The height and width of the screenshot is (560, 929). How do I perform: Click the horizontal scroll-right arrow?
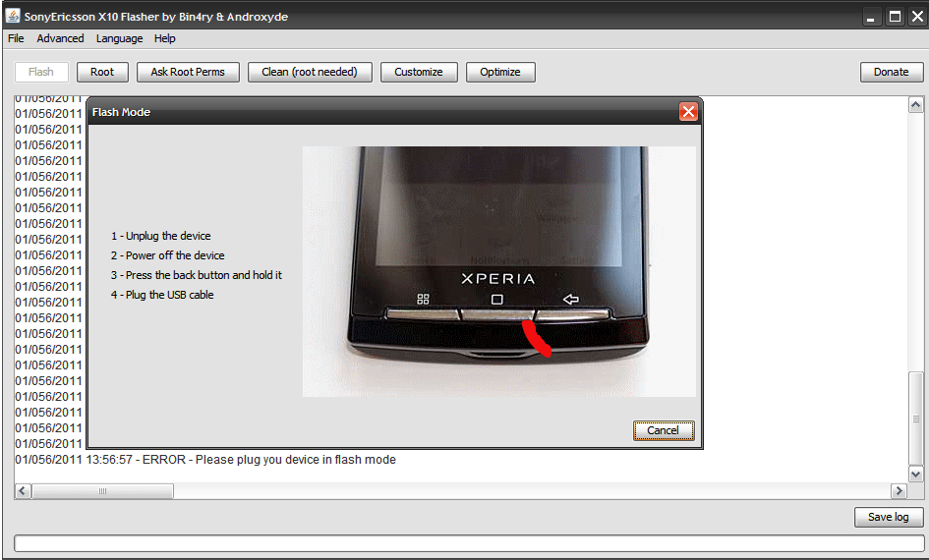(x=899, y=491)
